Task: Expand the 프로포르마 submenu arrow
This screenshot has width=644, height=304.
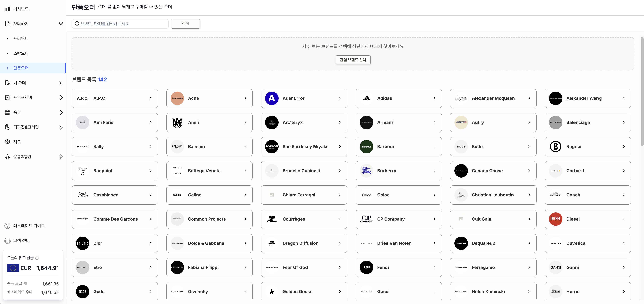Action: coord(61,98)
